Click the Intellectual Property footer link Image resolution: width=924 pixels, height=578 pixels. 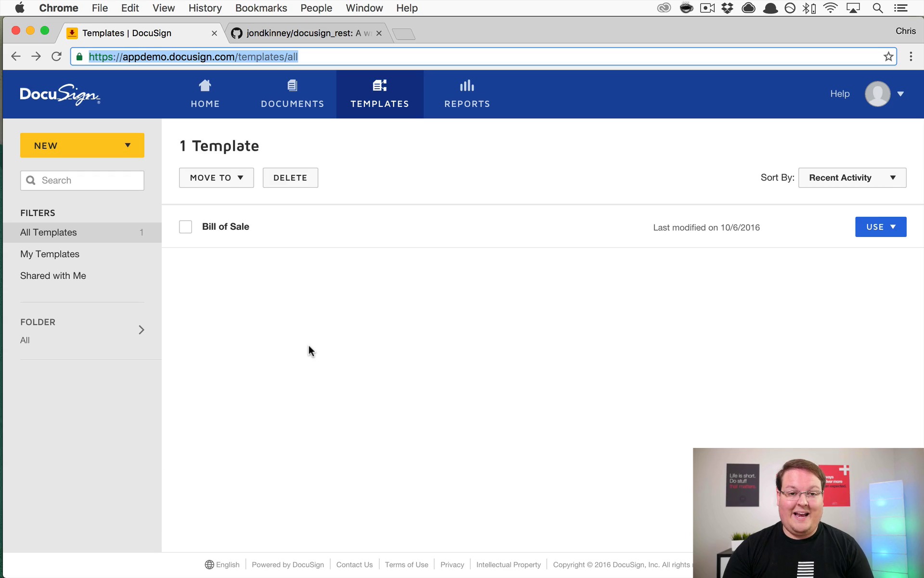[508, 565]
